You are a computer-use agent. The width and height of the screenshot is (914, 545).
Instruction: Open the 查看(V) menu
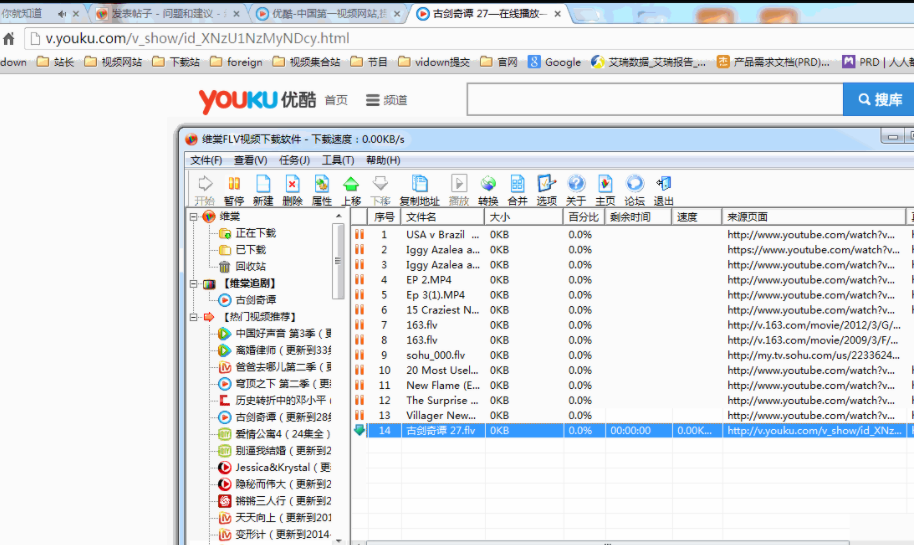click(x=251, y=160)
